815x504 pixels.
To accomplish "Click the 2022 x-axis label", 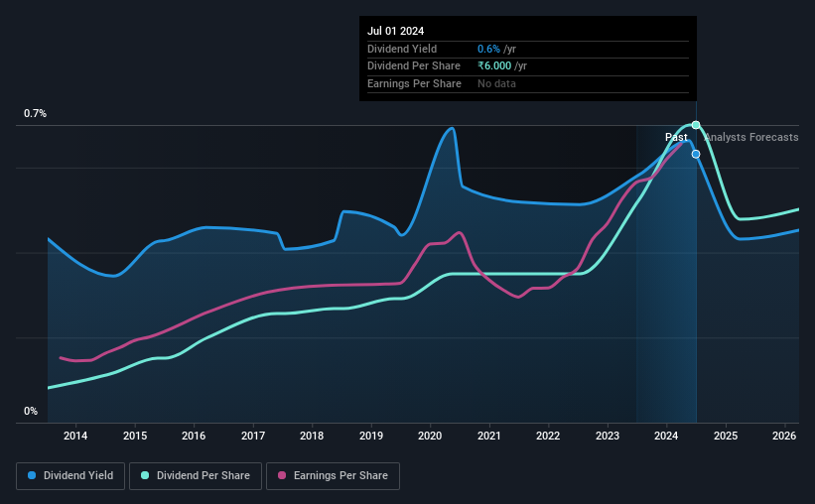I will tap(548, 436).
